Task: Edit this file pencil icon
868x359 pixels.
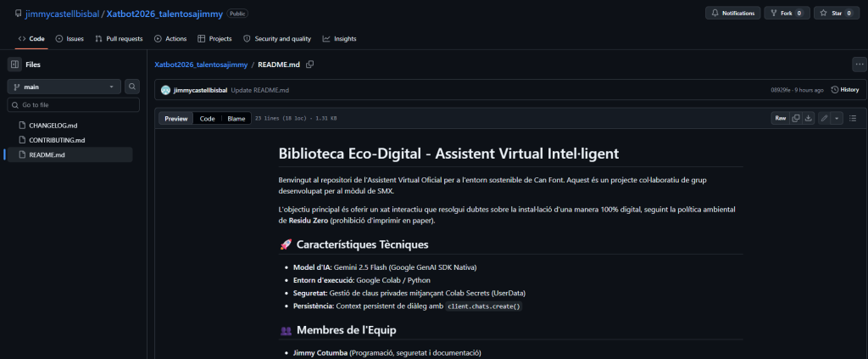Action: point(824,118)
